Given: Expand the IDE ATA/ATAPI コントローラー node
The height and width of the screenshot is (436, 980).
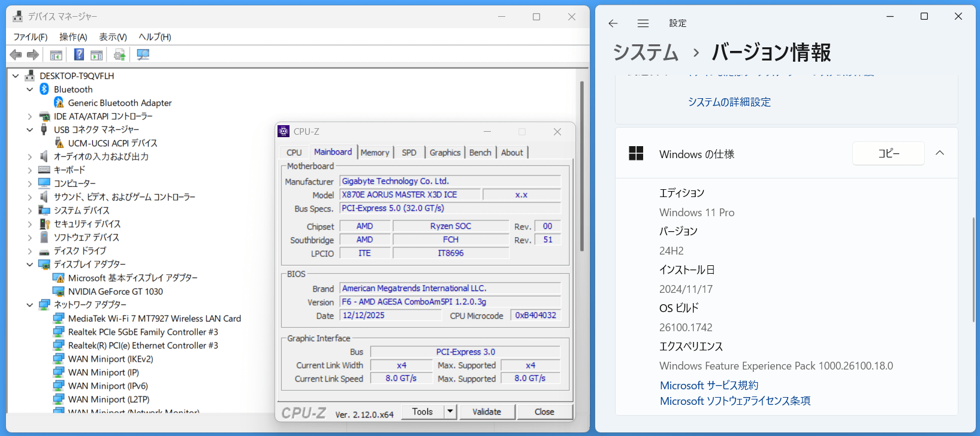Looking at the screenshot, I should pyautogui.click(x=30, y=116).
